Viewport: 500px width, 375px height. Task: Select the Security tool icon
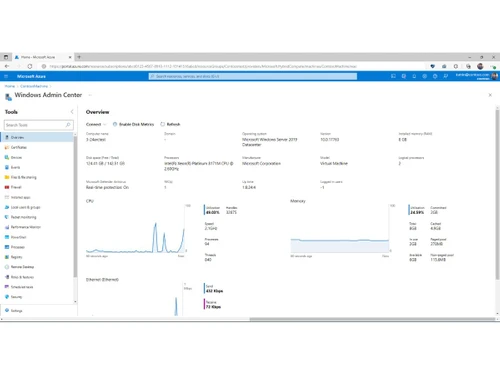click(7, 297)
